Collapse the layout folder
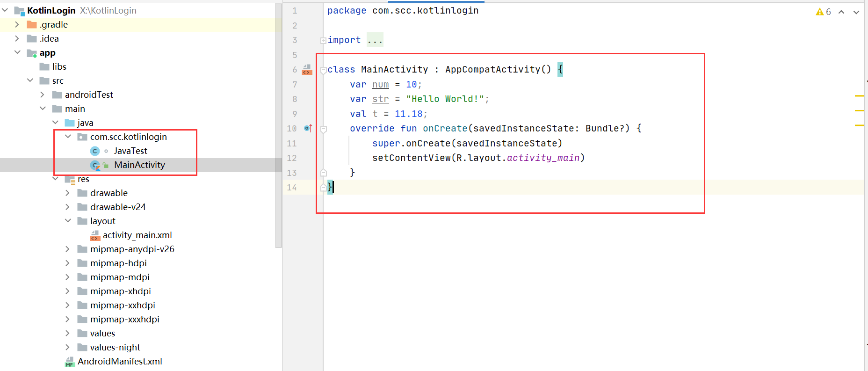The height and width of the screenshot is (371, 868). [x=68, y=221]
